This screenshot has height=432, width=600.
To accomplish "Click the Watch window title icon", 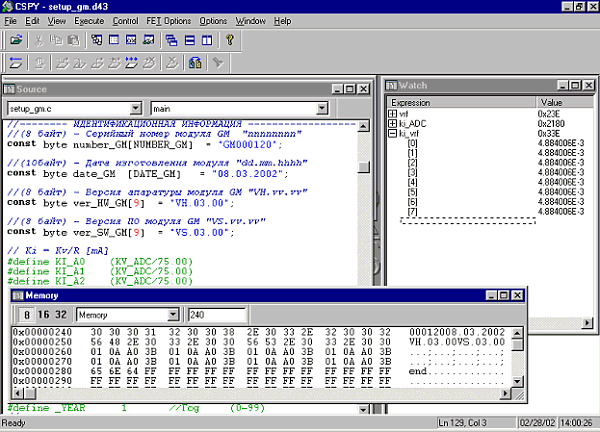I will (x=391, y=85).
